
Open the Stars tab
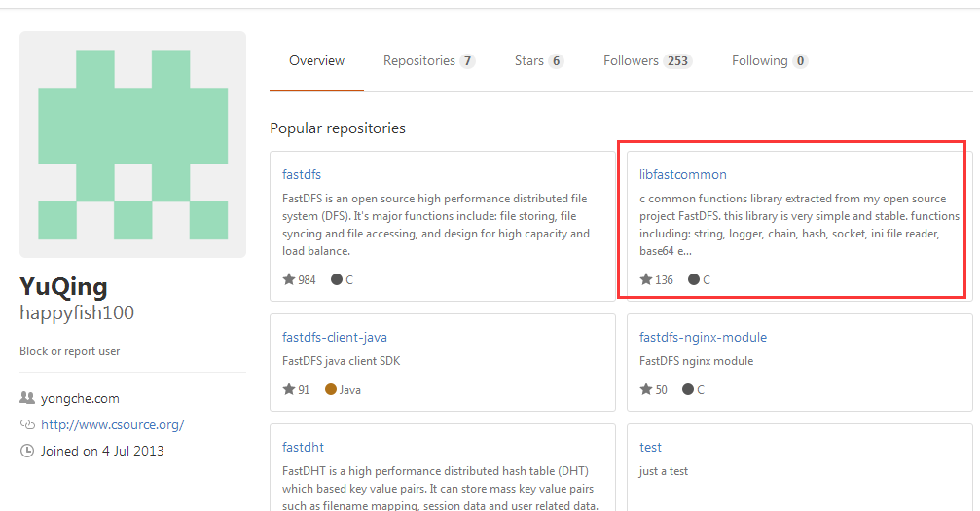(538, 60)
